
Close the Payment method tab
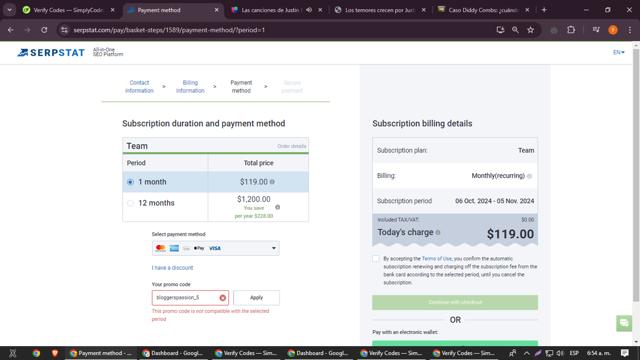217,10
